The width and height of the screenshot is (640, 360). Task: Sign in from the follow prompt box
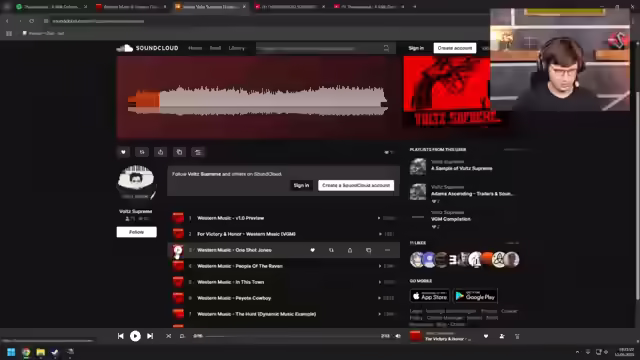301,185
